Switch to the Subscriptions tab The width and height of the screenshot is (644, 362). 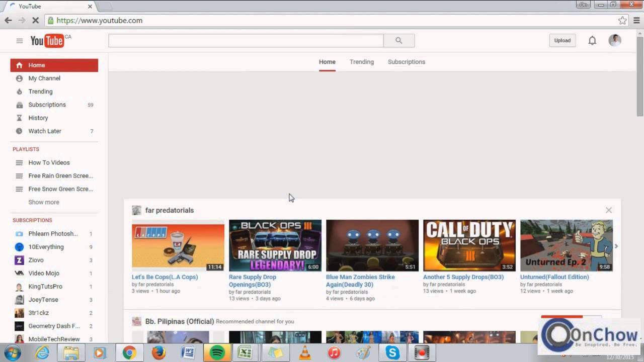click(x=407, y=62)
